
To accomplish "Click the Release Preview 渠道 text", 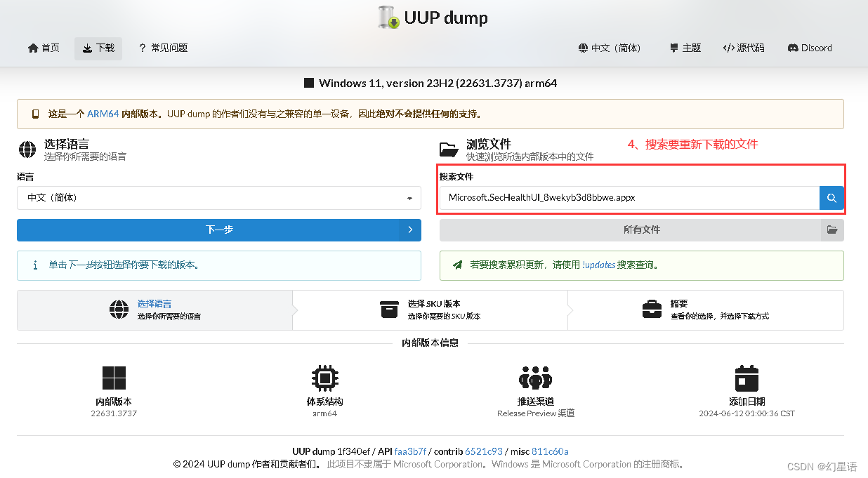I will pyautogui.click(x=536, y=413).
